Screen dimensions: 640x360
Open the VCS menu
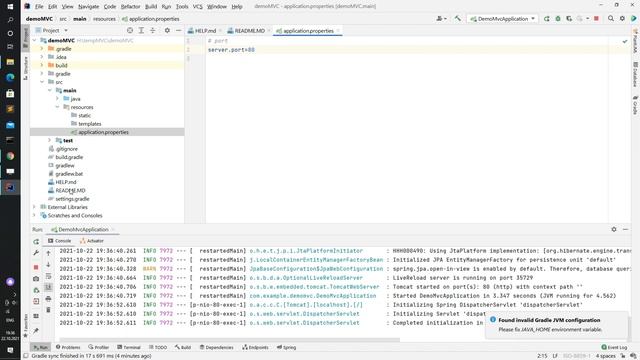click(198, 7)
